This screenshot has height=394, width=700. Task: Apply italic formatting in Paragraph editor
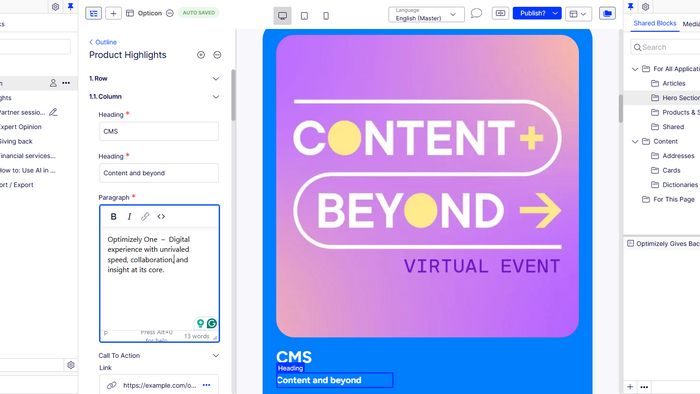(129, 216)
